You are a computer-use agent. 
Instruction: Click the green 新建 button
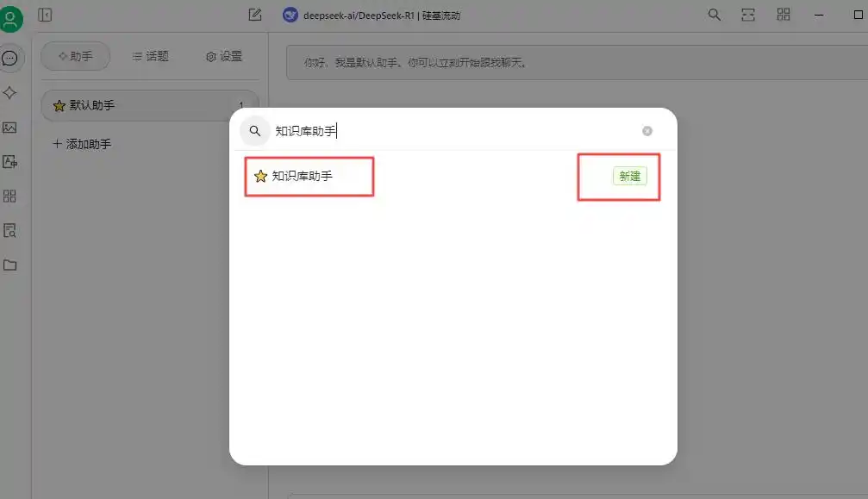click(630, 176)
